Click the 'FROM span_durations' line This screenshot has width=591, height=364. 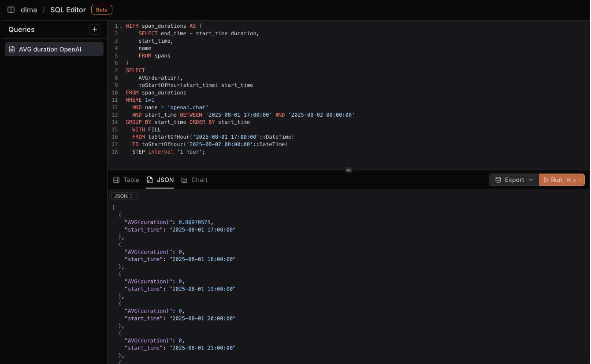tap(156, 93)
